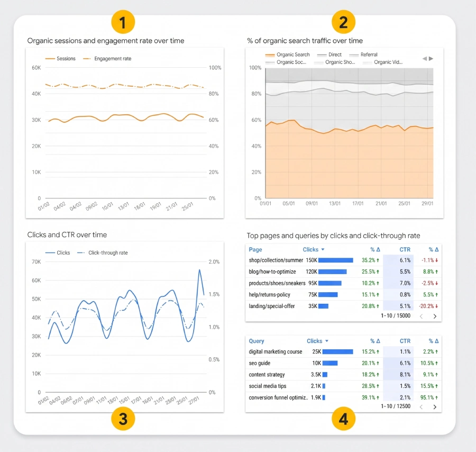Go to previous legend page in traffic chart
Image resolution: width=476 pixels, height=452 pixels.
(x=424, y=59)
